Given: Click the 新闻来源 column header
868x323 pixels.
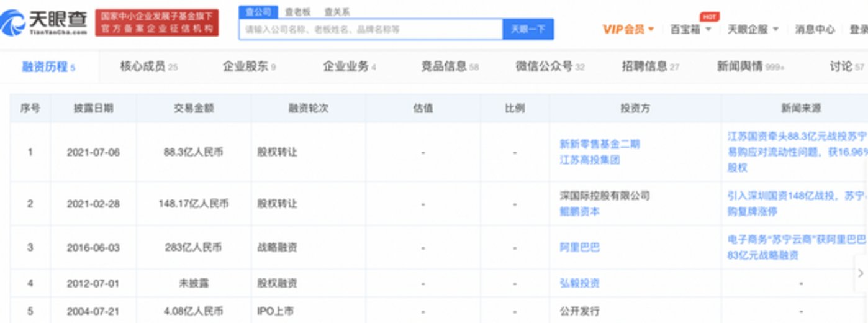Looking at the screenshot, I should click(801, 108).
